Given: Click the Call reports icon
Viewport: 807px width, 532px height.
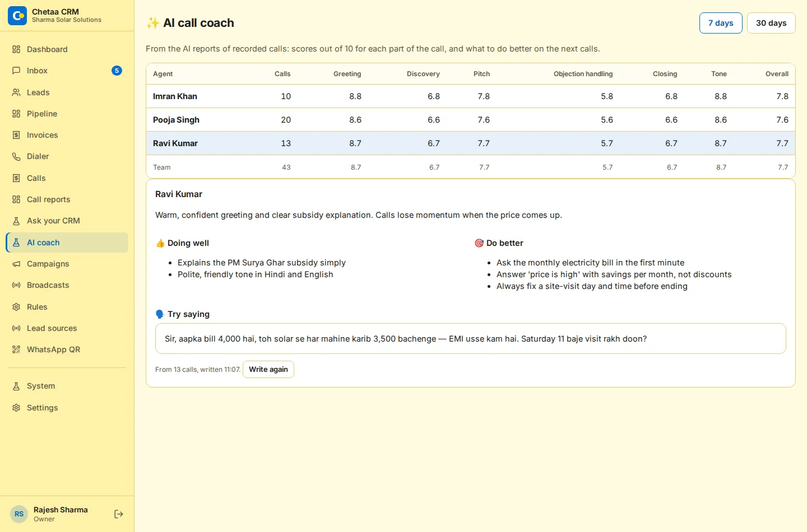Looking at the screenshot, I should [16, 199].
